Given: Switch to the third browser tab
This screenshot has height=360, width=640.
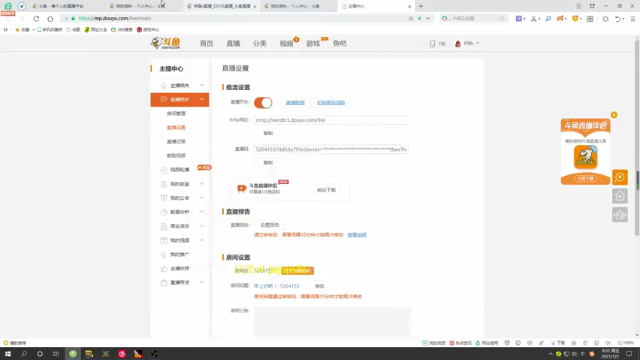Looking at the screenshot, I should pos(222,6).
